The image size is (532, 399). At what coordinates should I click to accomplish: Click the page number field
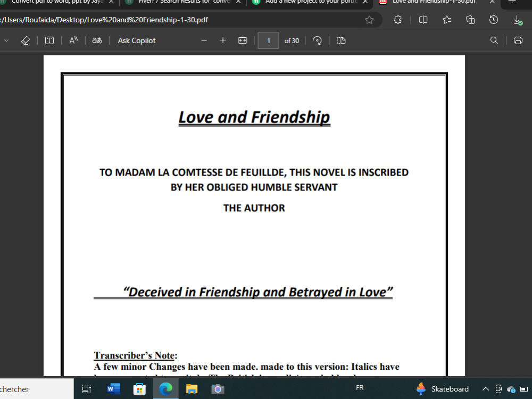(268, 41)
